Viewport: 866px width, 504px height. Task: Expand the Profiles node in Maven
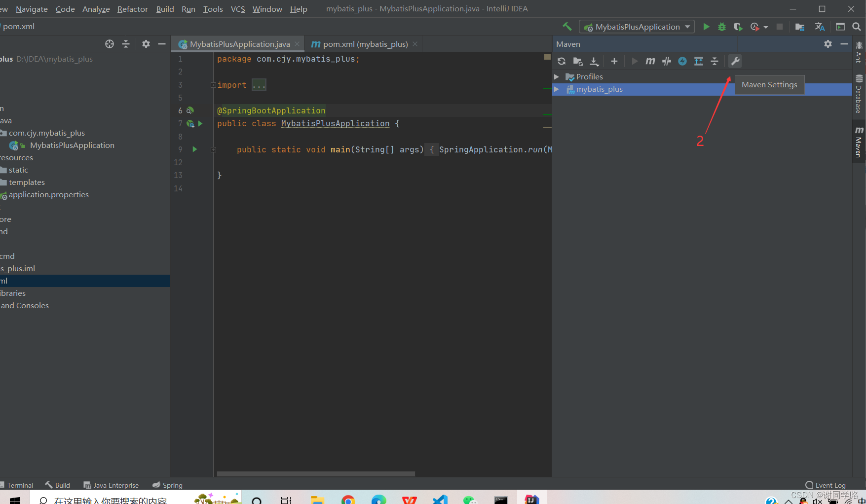click(x=557, y=76)
